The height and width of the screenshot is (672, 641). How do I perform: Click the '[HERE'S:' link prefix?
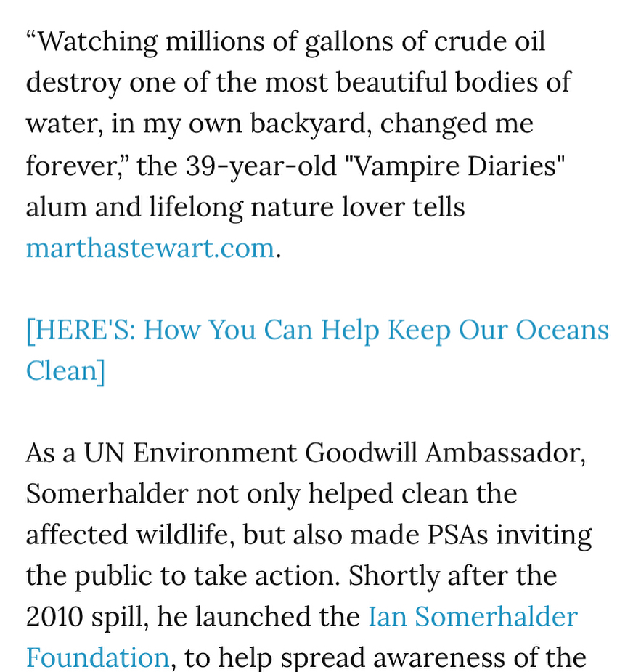pos(81,331)
